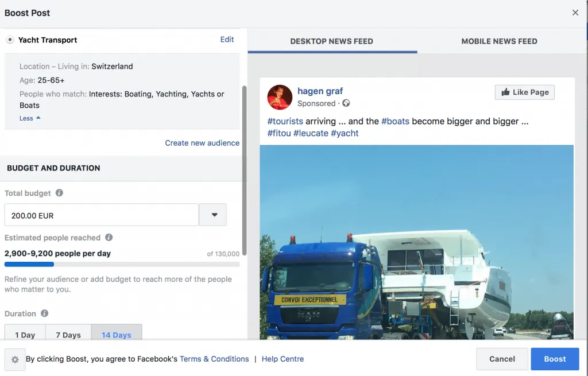Open the #leucate hashtag
This screenshot has width=588, height=376.
point(311,133)
